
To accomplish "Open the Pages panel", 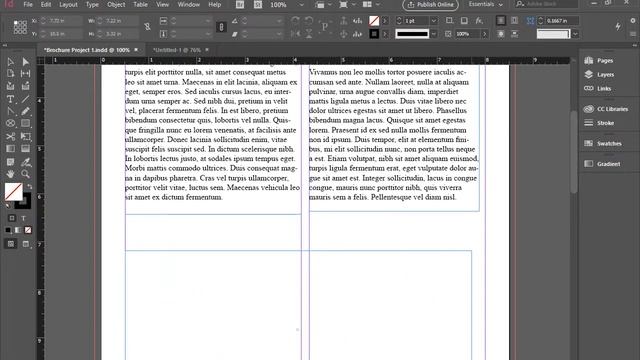I will click(599, 60).
